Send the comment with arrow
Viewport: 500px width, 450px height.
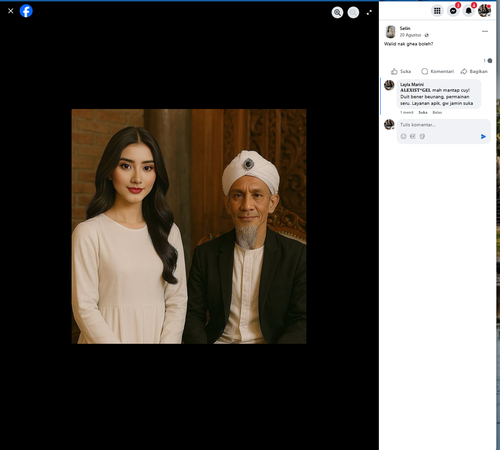point(483,136)
